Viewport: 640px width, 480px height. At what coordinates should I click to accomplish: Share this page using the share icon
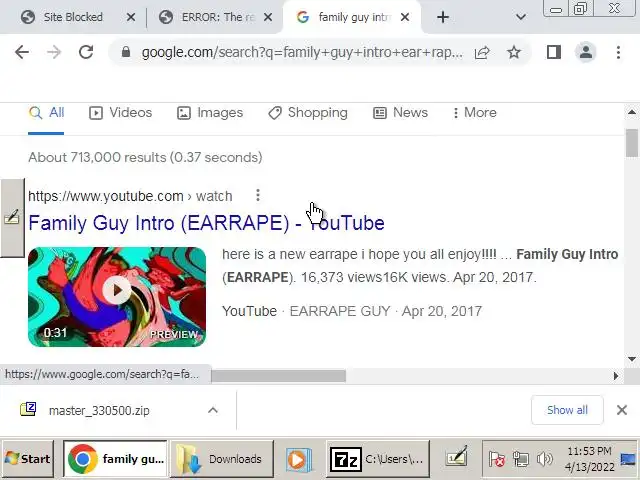(482, 52)
